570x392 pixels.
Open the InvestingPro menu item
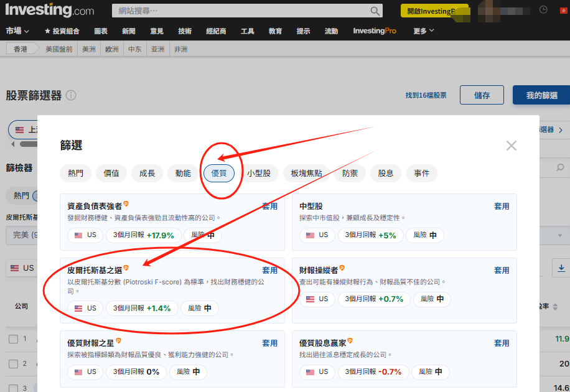[375, 31]
